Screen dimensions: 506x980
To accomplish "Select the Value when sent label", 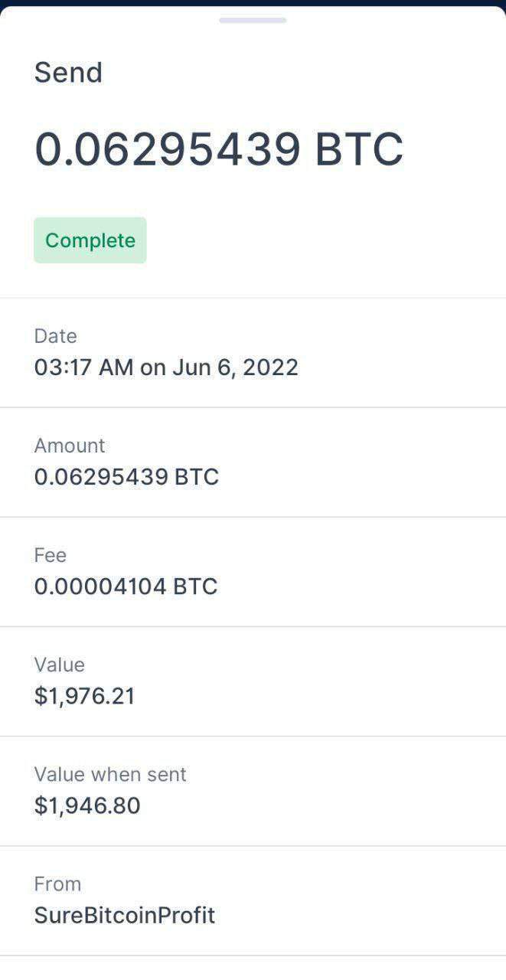I will click(110, 774).
